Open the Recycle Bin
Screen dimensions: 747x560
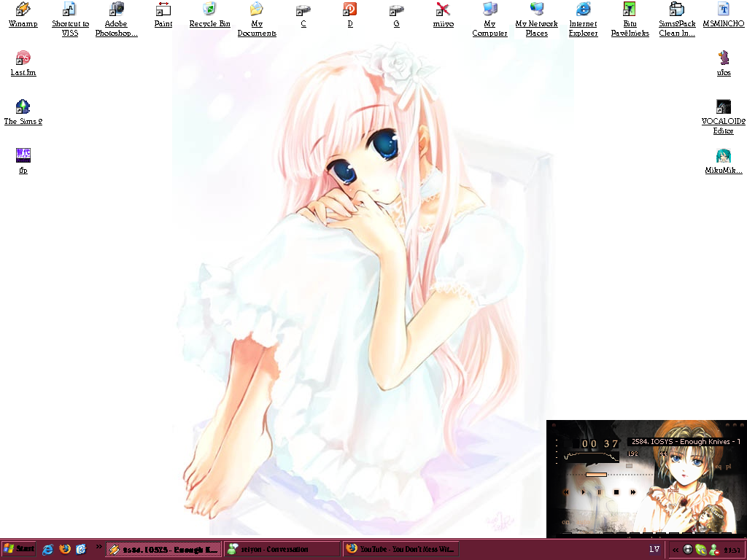pyautogui.click(x=209, y=15)
